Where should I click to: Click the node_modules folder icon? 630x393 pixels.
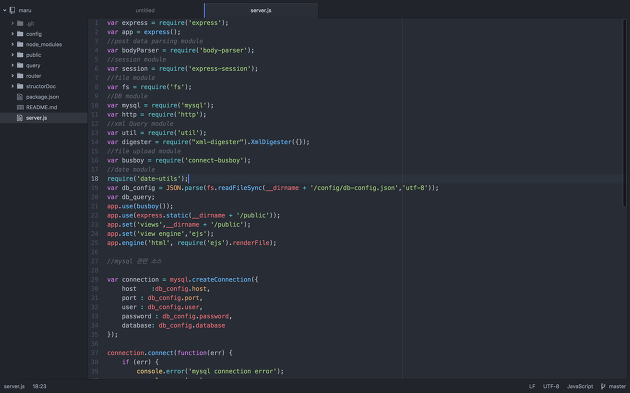(x=20, y=44)
